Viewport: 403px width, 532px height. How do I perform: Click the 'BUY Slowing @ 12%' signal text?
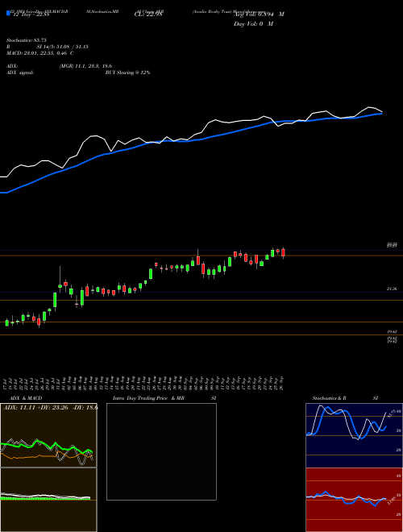tap(127, 73)
